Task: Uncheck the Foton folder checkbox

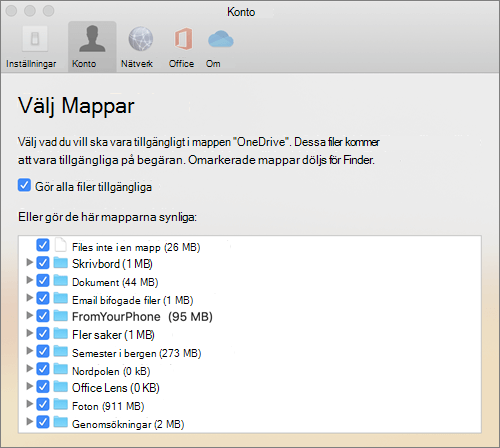Action: coord(43,405)
